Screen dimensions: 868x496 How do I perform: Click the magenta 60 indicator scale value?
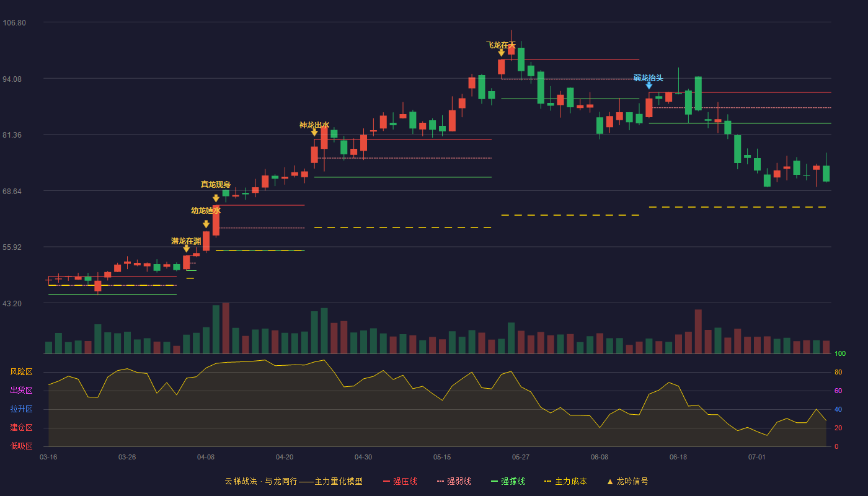click(x=838, y=391)
